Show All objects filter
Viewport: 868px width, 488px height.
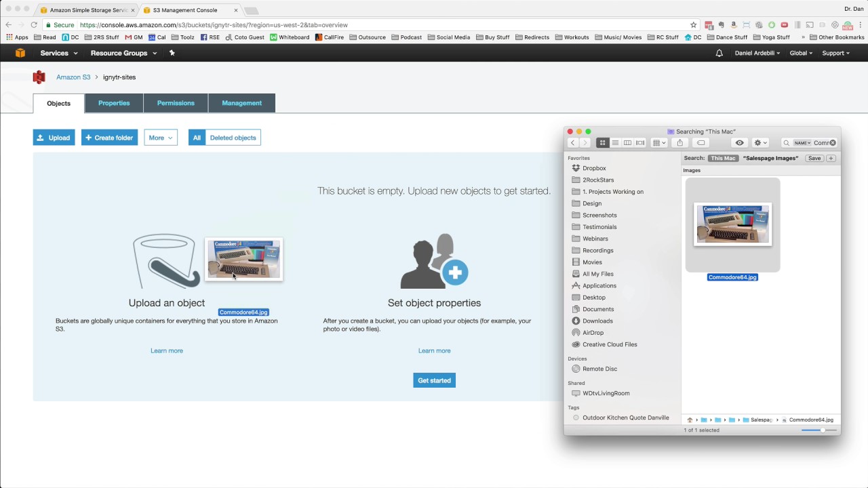coord(197,138)
